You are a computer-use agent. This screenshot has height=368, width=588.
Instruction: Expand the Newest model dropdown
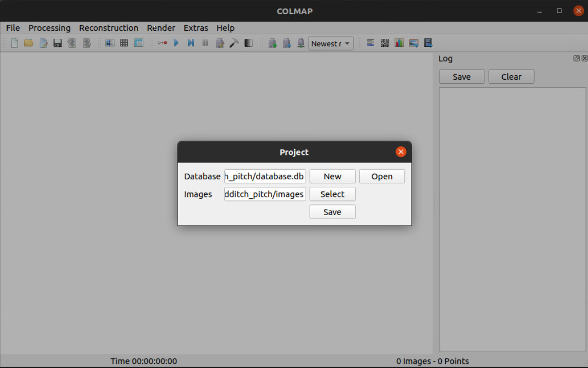click(331, 43)
